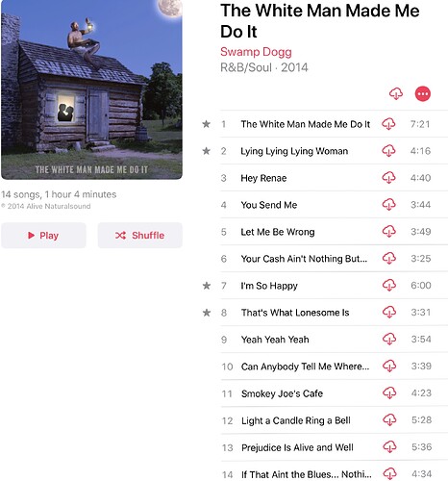This screenshot has height=481, width=448.
Task: Download 'Yeah Yeah Yeah' cloud icon
Action: 389,339
